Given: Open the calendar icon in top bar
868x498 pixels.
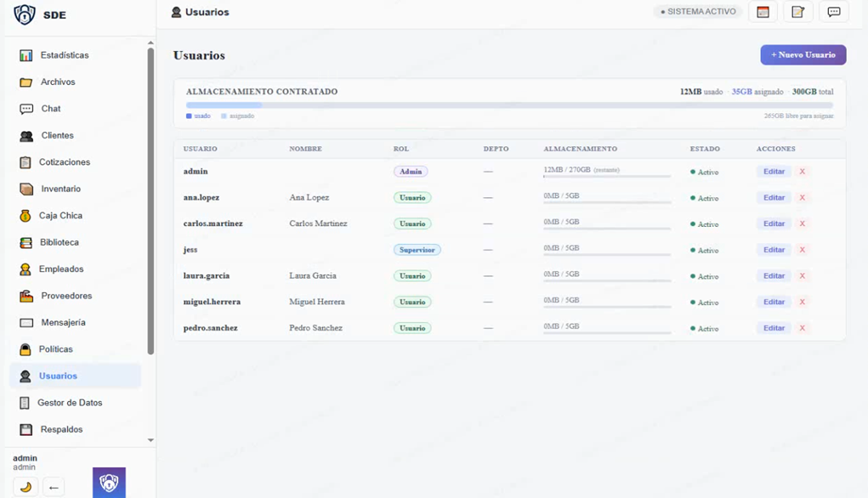Looking at the screenshot, I should [763, 12].
